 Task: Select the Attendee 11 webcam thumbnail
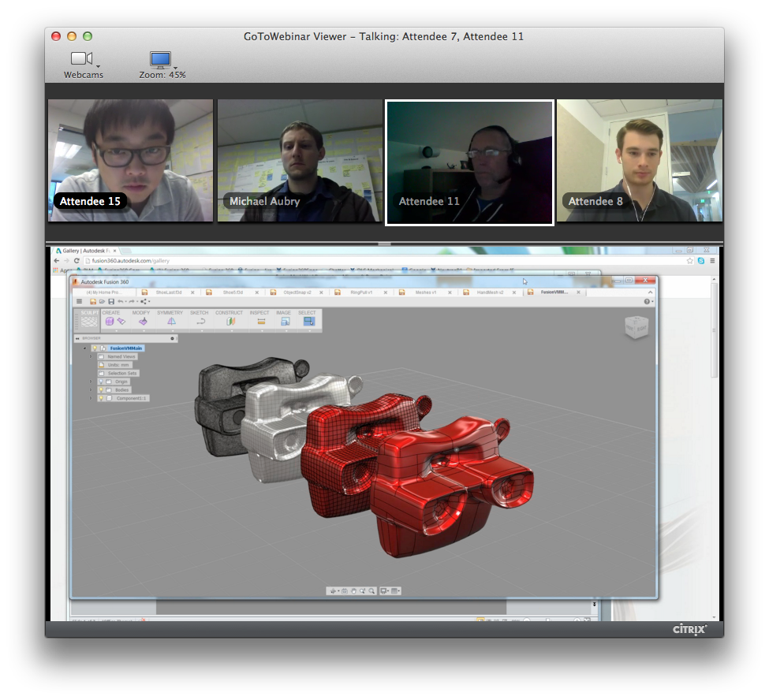tap(469, 162)
